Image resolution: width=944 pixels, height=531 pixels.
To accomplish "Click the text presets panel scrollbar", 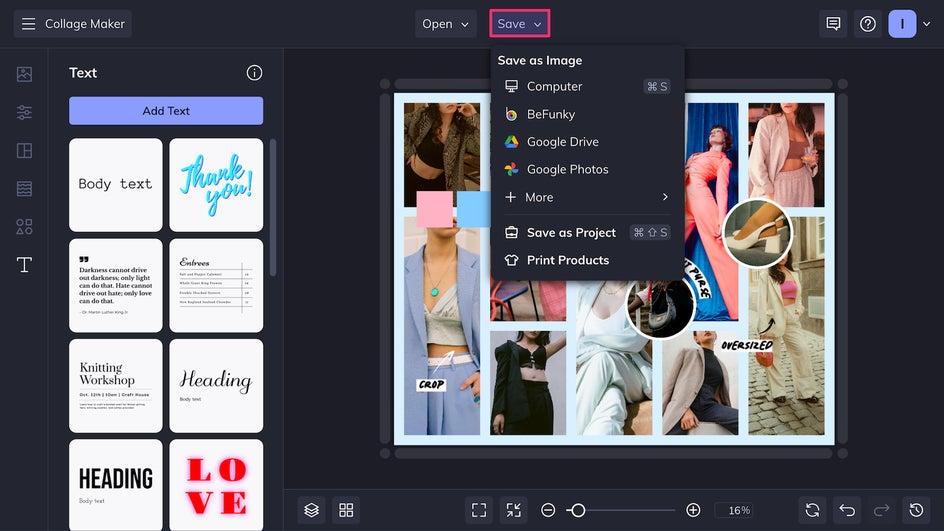I will coord(273,208).
